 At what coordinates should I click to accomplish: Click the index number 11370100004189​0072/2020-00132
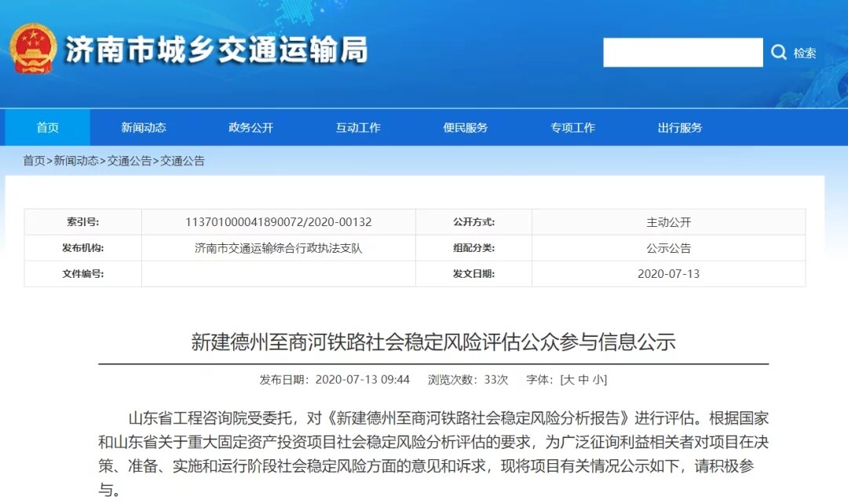279,222
